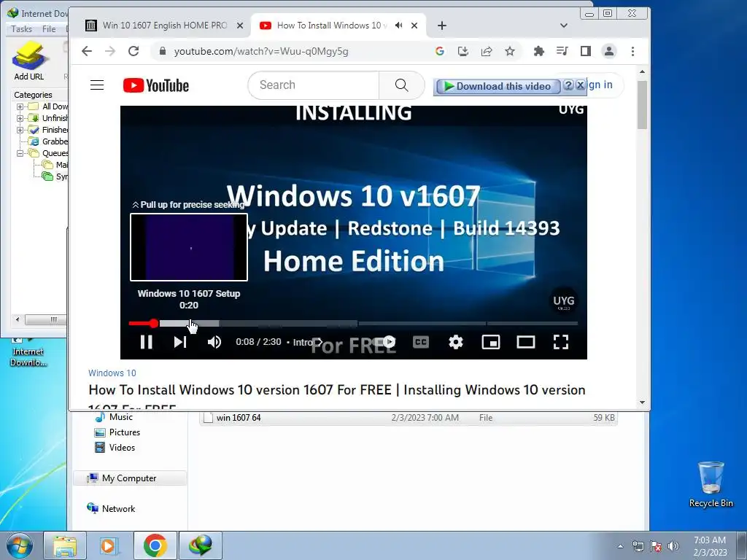The height and width of the screenshot is (560, 747).
Task: Close the Win 10 1607 tab
Action: [240, 26]
